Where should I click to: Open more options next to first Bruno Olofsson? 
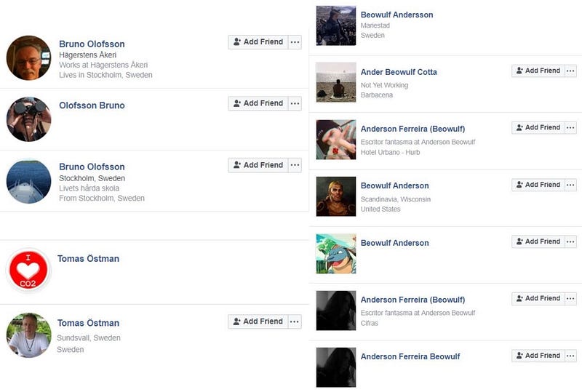point(295,42)
